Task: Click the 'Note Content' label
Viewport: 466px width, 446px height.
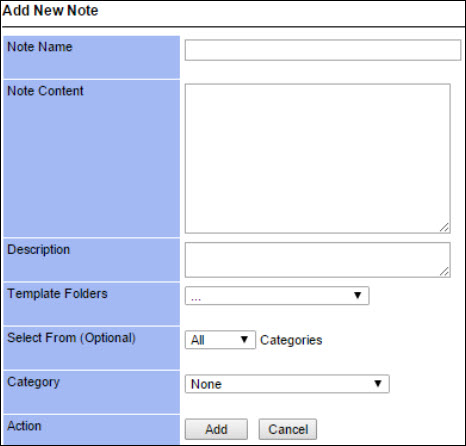Action: pos(45,91)
